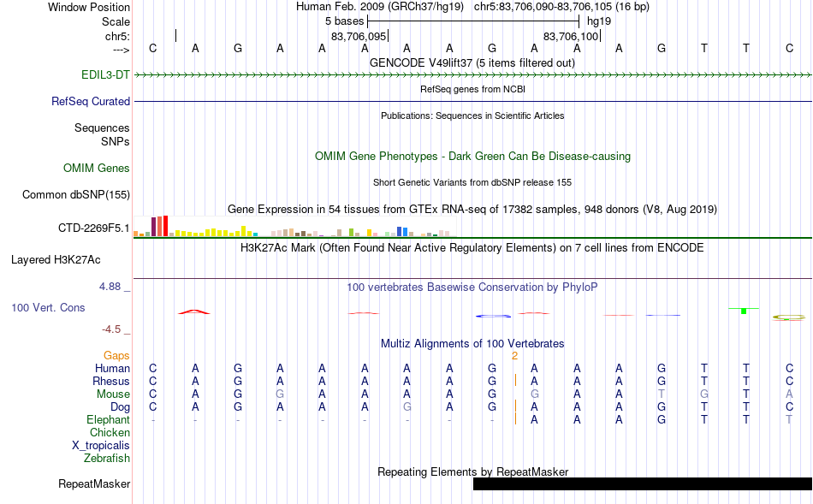
Task: Select the X_tropicalis alignment row label
Action: tap(101, 446)
